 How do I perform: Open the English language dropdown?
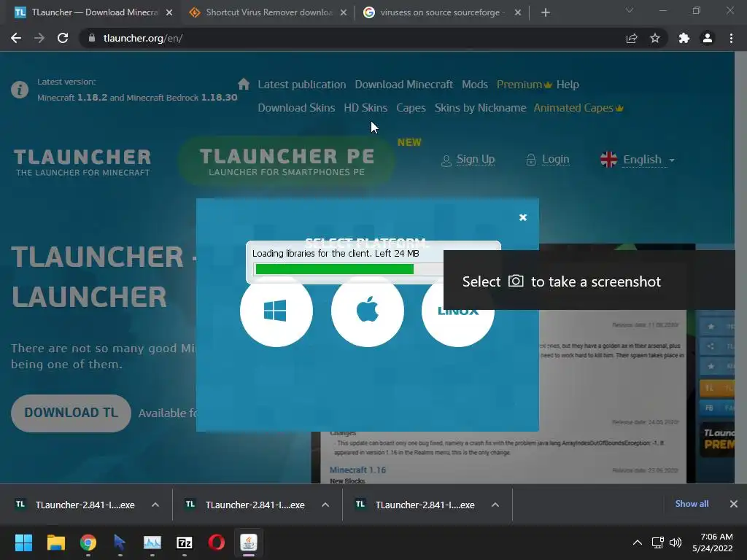click(638, 160)
